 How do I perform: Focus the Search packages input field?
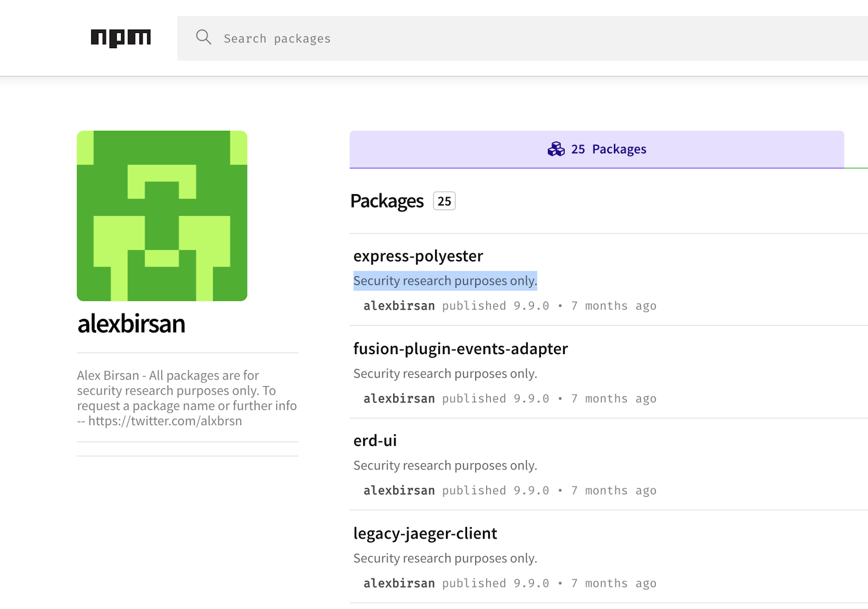coord(488,39)
